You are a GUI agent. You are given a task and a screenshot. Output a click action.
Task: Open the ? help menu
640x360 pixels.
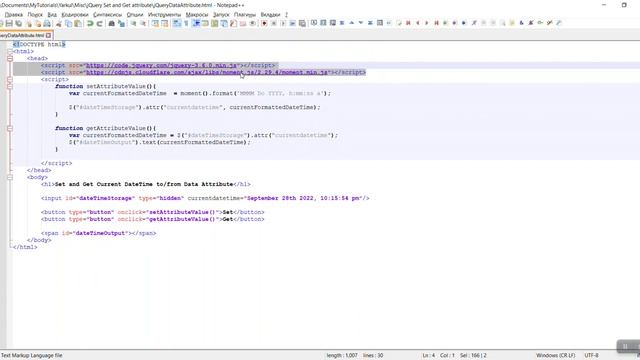[286, 14]
